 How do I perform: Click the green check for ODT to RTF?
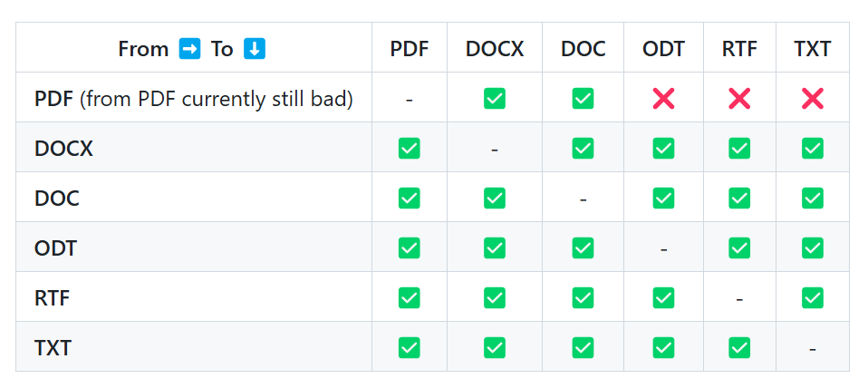(x=739, y=247)
